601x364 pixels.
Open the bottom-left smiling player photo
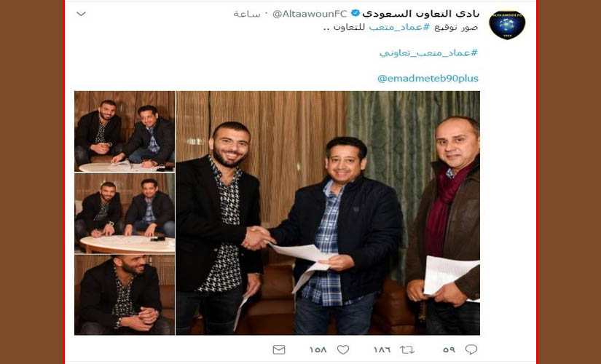pyautogui.click(x=125, y=295)
